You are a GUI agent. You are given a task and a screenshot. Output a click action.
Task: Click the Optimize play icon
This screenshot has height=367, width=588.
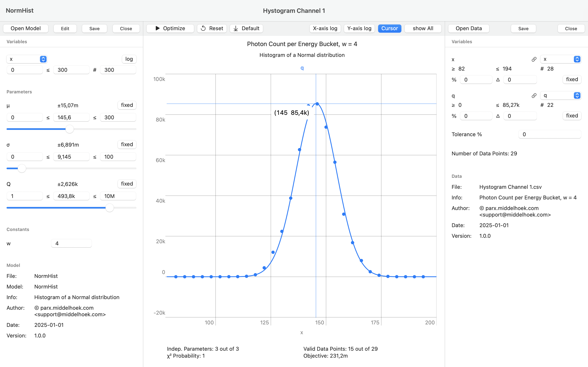157,28
